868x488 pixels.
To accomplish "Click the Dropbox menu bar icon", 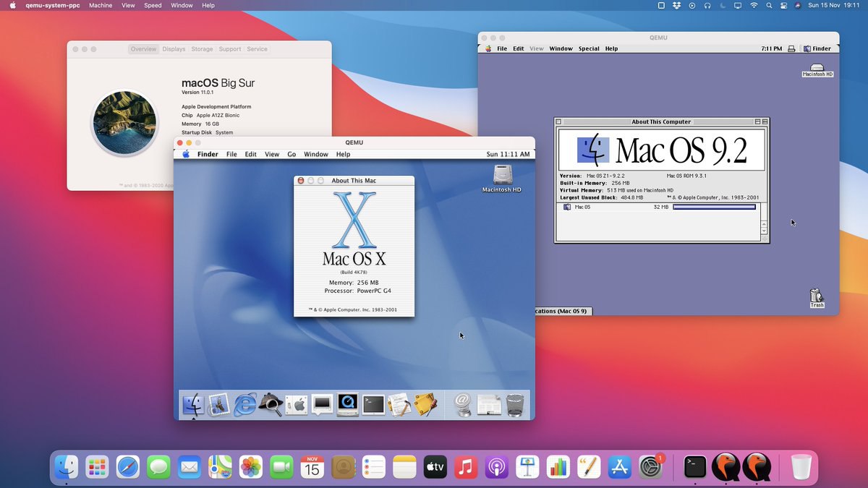I will point(676,5).
